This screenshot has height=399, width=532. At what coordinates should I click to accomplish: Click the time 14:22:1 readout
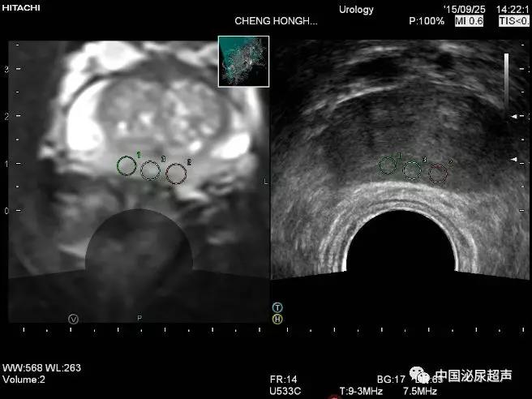click(x=513, y=9)
